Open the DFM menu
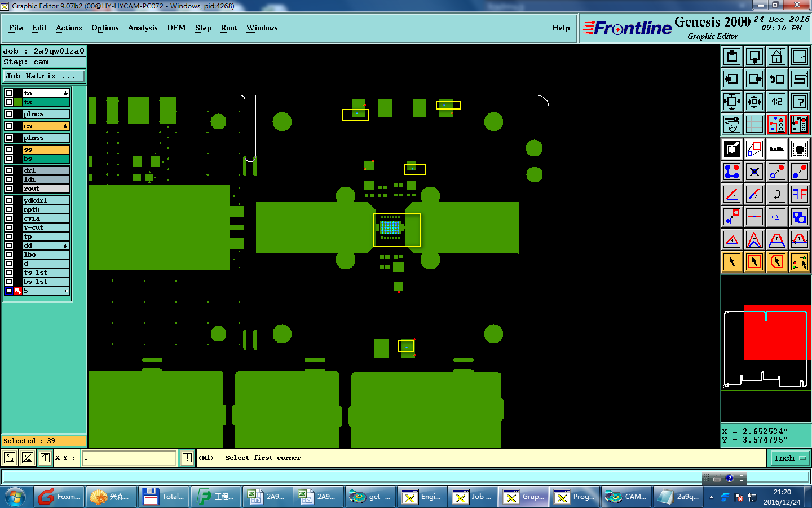 point(176,28)
